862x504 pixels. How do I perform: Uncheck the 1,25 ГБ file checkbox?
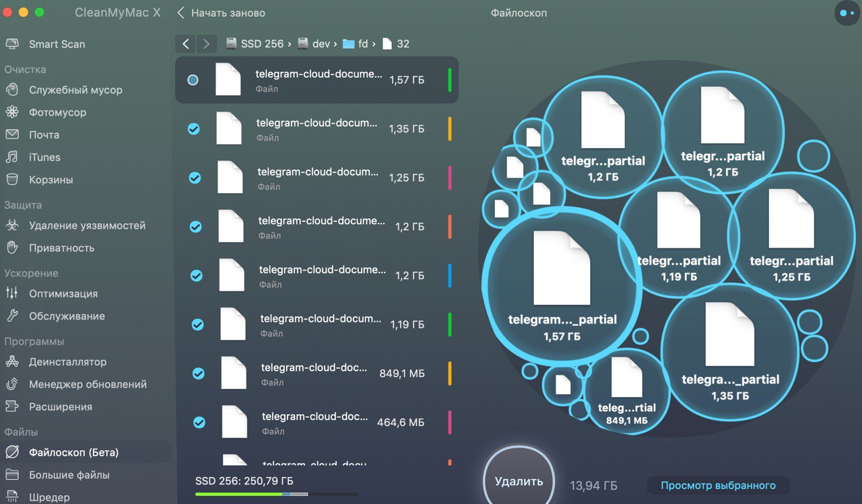coord(195,178)
